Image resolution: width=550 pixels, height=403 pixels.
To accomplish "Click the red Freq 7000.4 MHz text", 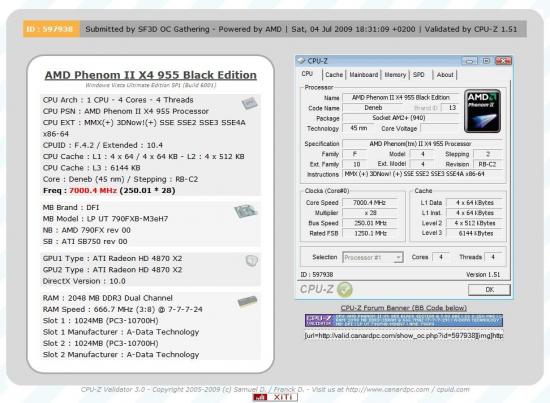I will tap(93, 190).
